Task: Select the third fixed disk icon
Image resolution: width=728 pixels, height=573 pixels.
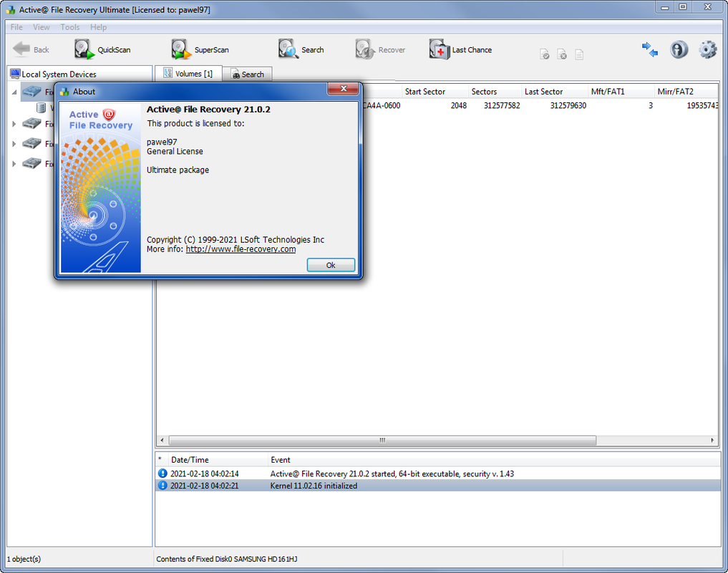Action: (32, 143)
